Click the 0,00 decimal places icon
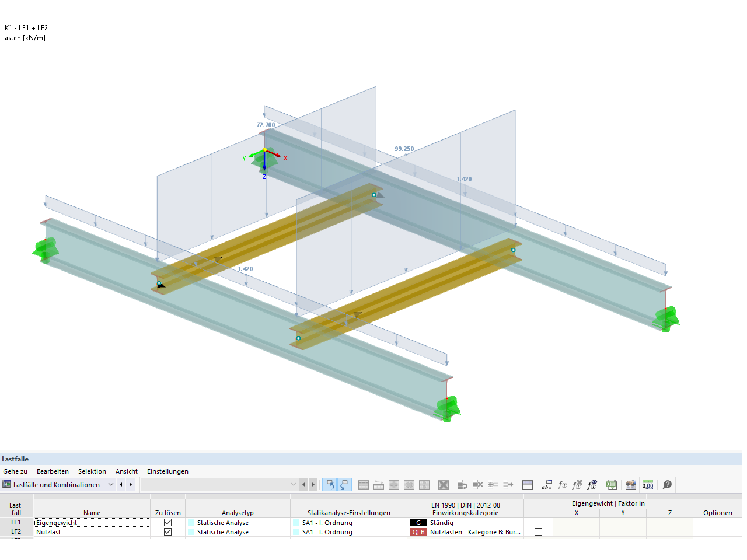This screenshot has height=560, width=747. pos(648,485)
